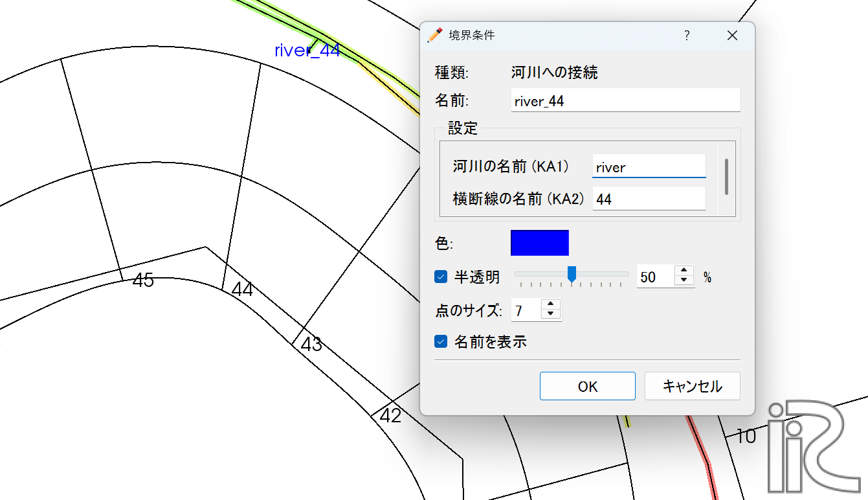Click the settings panel vertical scrollbar
Screen dimensions: 868x500
coord(727,176)
